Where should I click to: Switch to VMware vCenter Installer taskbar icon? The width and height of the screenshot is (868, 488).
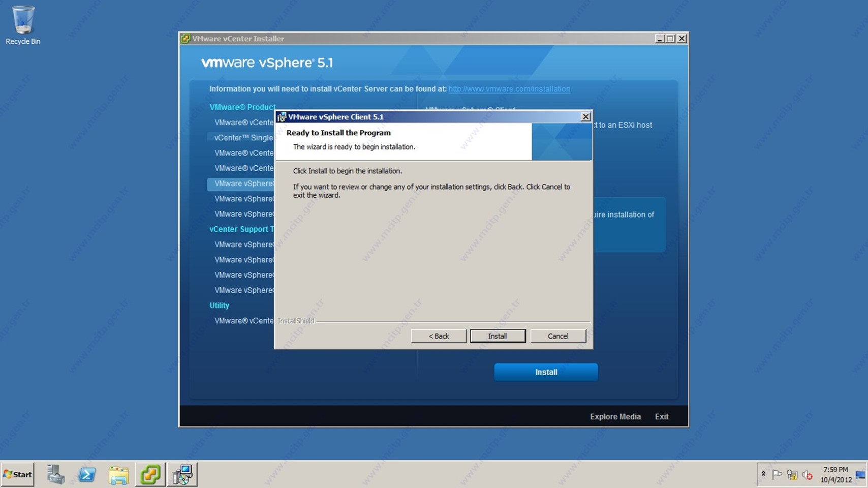click(150, 475)
